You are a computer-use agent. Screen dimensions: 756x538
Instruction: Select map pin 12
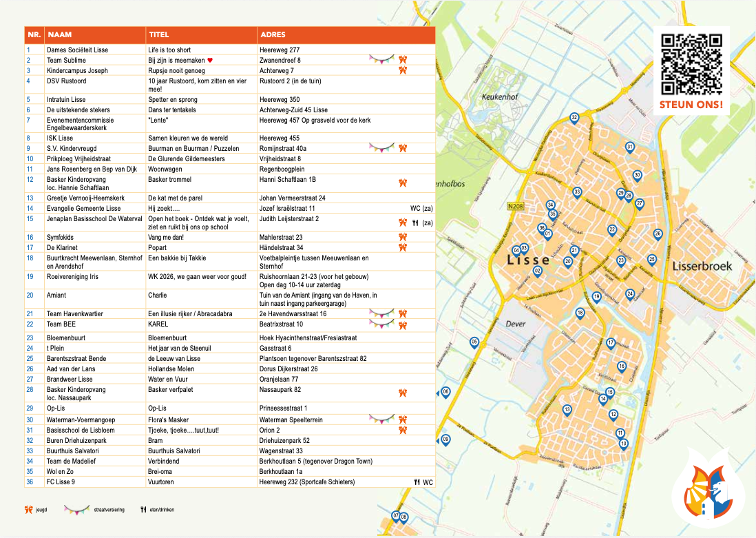click(613, 415)
